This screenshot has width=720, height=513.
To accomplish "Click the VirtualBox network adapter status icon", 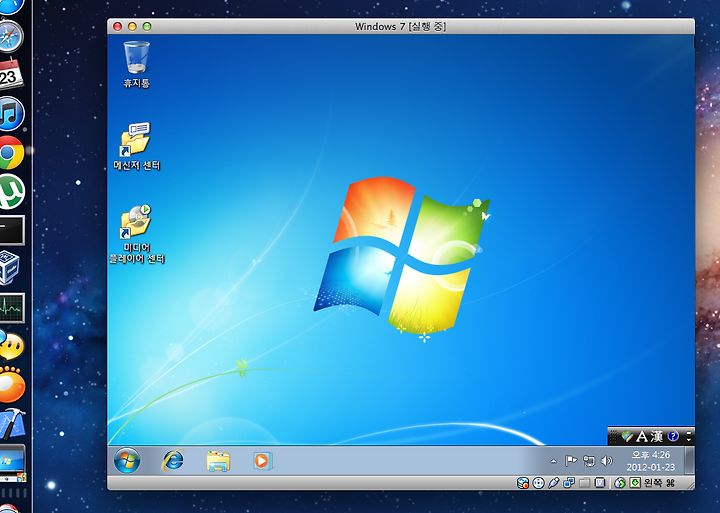I will point(569,483).
